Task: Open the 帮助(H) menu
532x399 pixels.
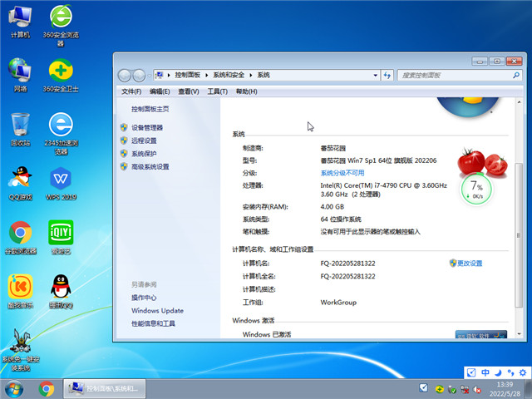Action: pos(247,91)
